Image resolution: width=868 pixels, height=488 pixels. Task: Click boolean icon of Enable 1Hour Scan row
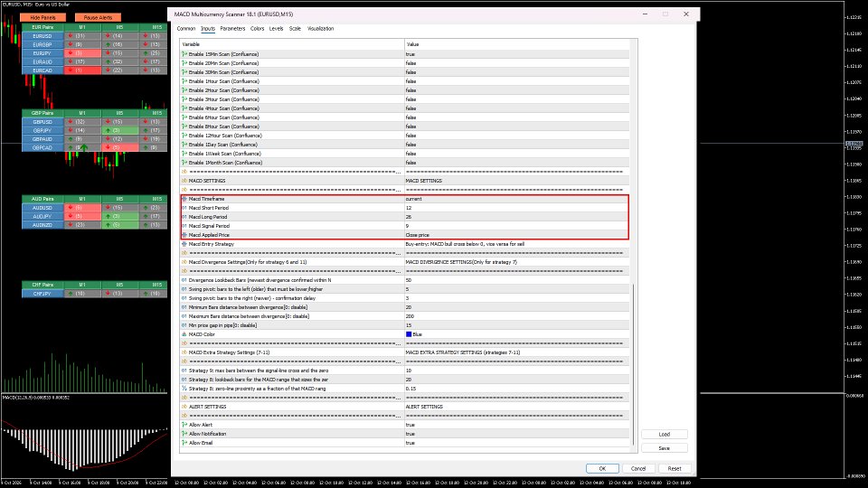(184, 81)
